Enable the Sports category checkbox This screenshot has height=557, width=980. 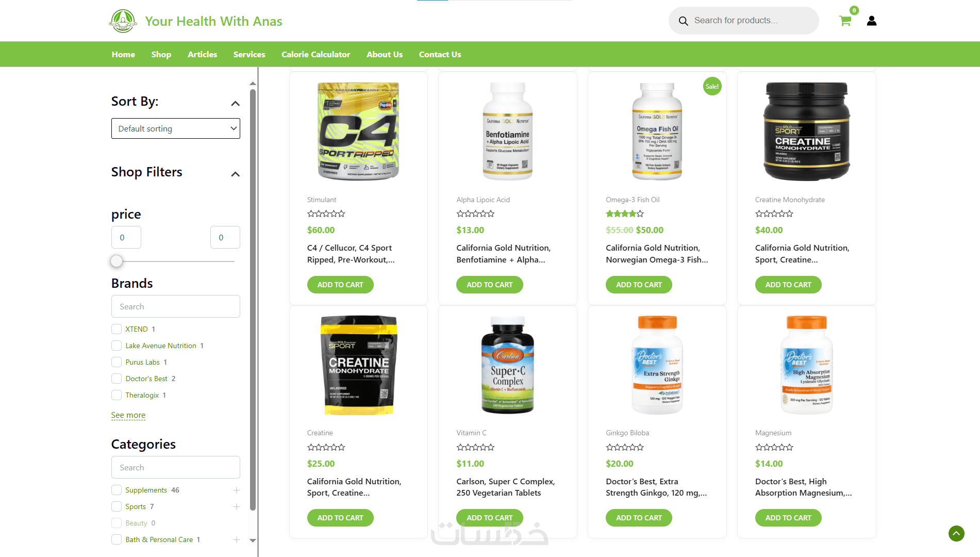tap(117, 506)
